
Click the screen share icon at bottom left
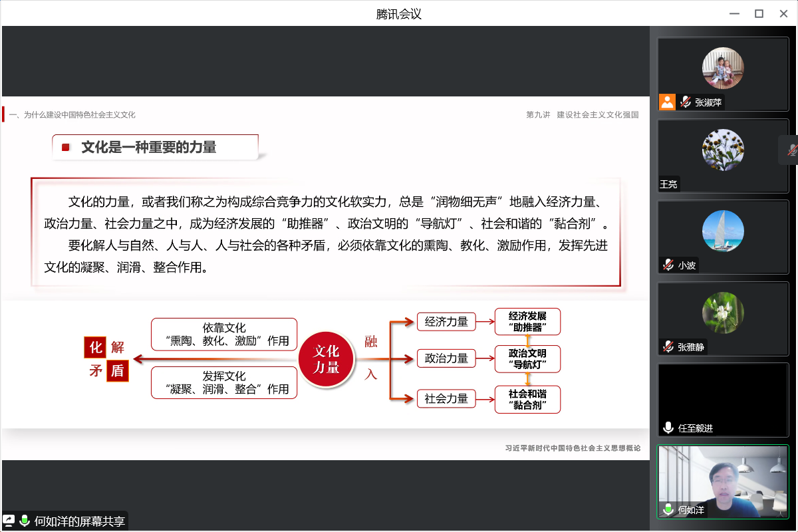10,521
